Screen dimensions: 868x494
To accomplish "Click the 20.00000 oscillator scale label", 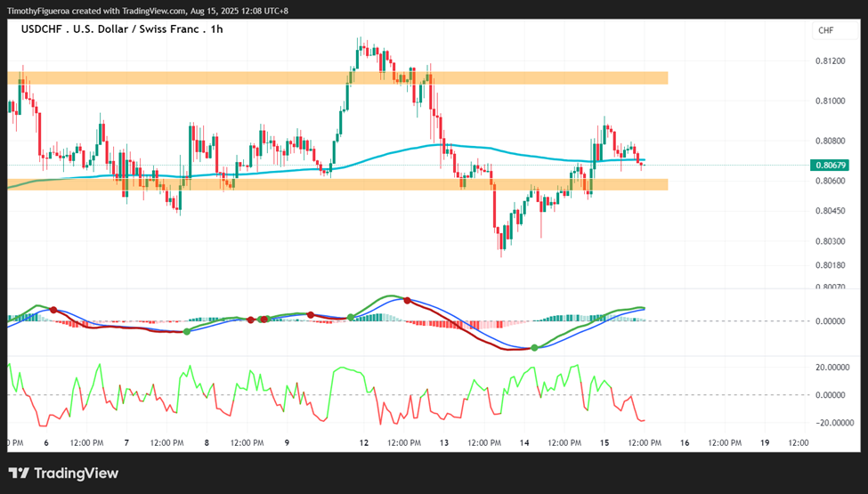I will click(832, 368).
